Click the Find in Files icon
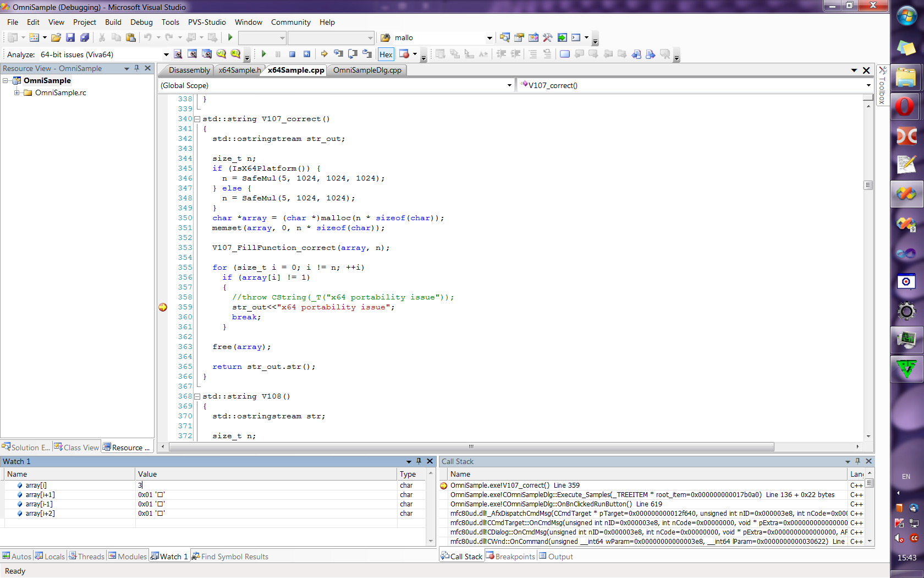924x578 pixels. (x=384, y=37)
